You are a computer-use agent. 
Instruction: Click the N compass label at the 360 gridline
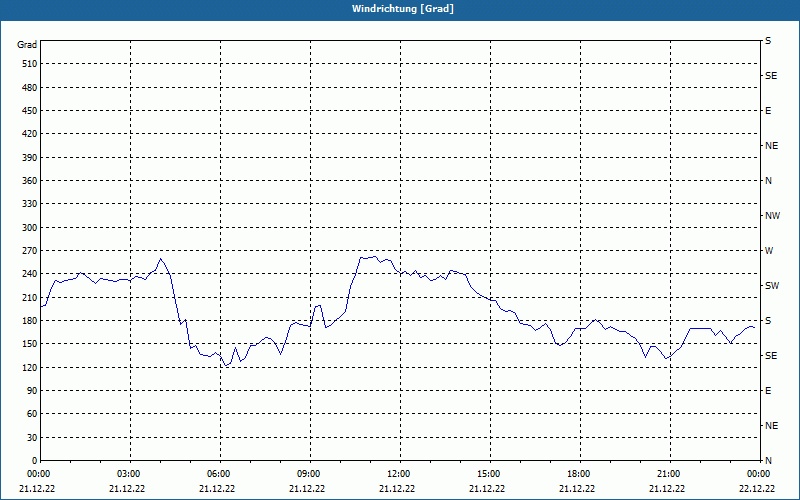tap(768, 181)
